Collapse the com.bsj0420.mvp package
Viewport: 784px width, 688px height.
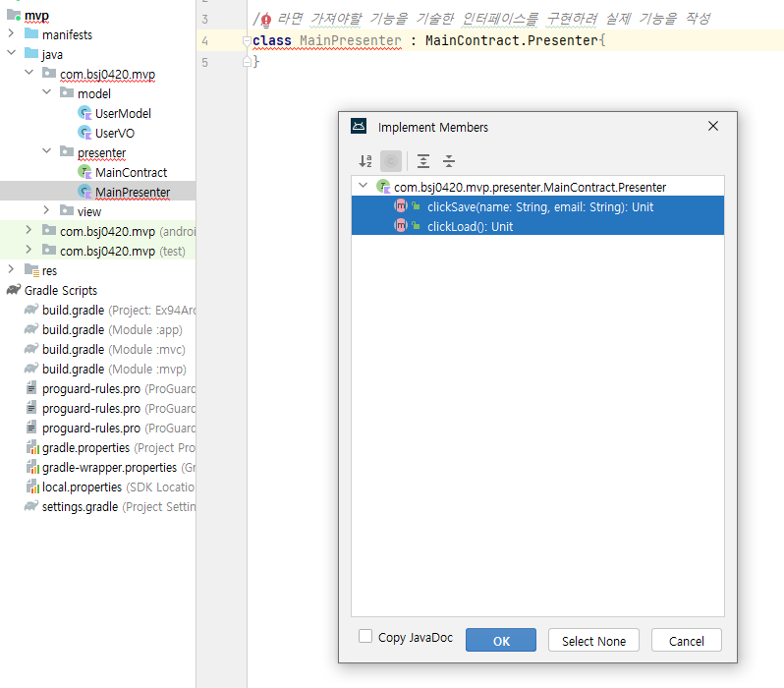[x=29, y=73]
